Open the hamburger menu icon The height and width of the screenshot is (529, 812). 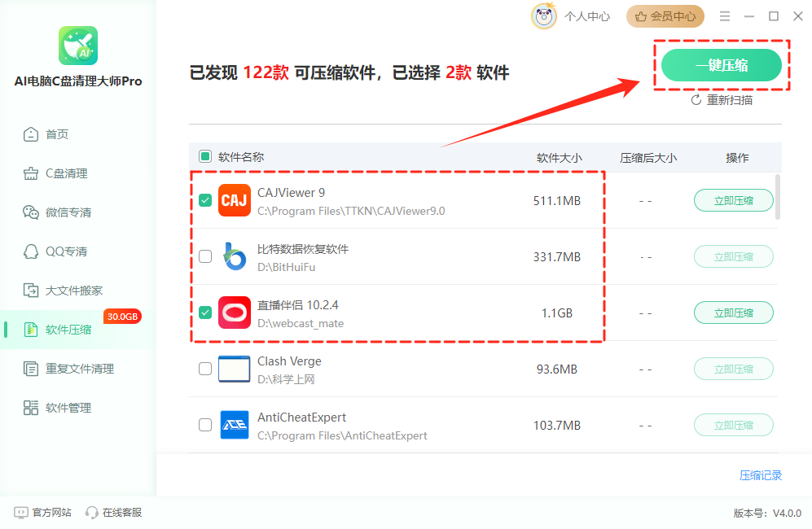click(x=725, y=16)
